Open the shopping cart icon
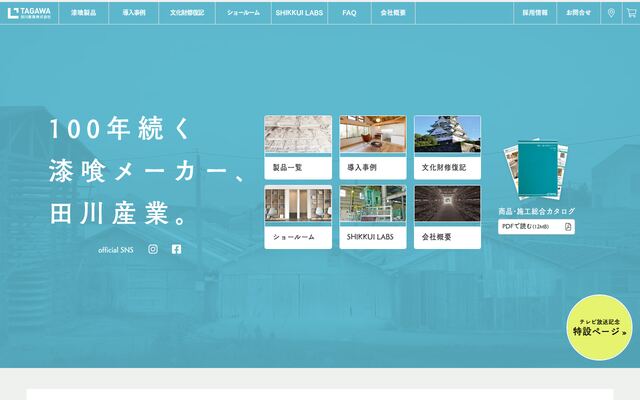The image size is (640, 400). click(x=631, y=13)
